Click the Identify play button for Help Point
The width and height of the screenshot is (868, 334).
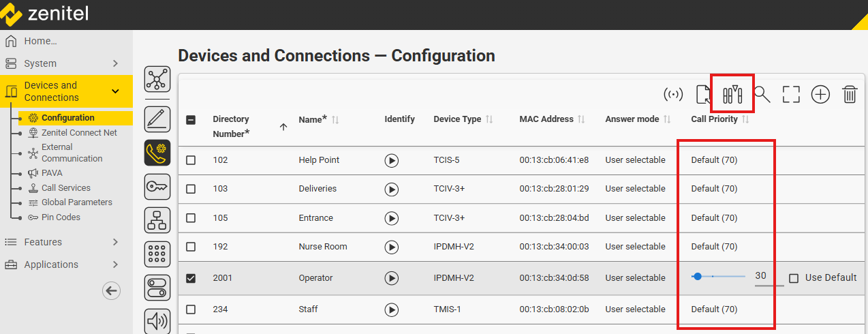pyautogui.click(x=392, y=160)
